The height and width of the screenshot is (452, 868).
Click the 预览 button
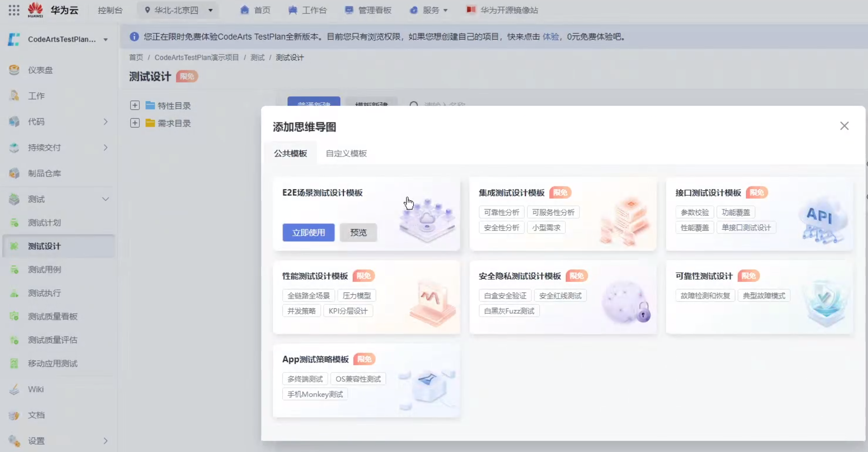click(358, 232)
